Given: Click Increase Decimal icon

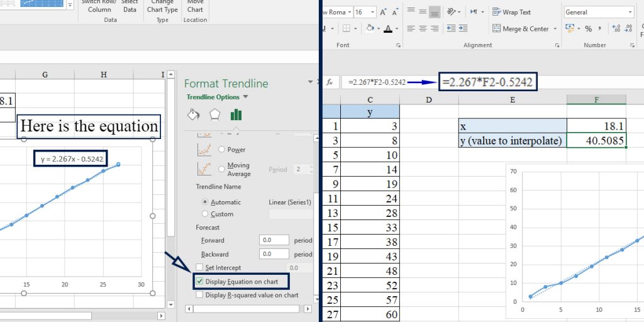Looking at the screenshot, I should [616, 28].
